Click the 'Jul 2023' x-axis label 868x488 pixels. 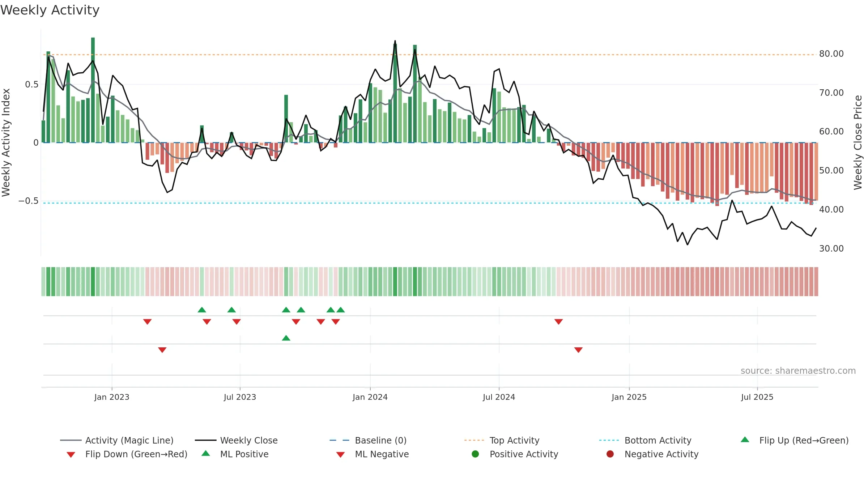point(240,397)
